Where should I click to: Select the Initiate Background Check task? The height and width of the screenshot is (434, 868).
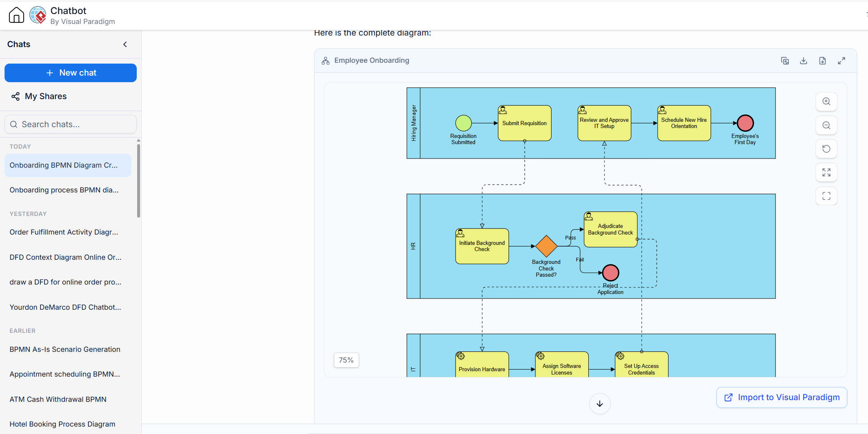(482, 246)
